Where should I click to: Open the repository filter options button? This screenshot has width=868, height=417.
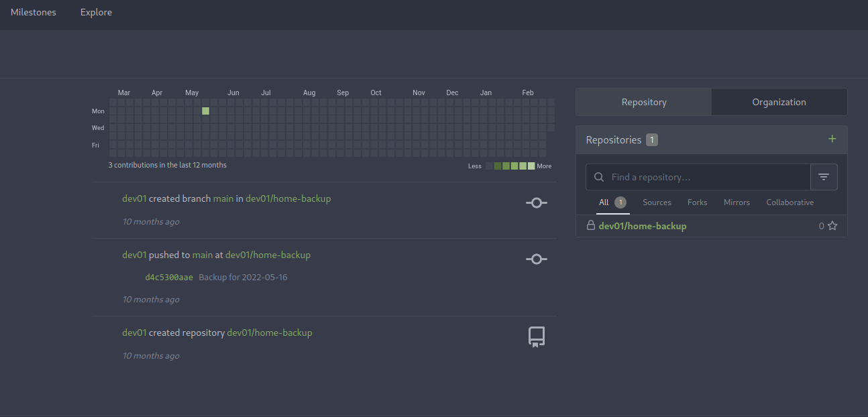click(824, 177)
